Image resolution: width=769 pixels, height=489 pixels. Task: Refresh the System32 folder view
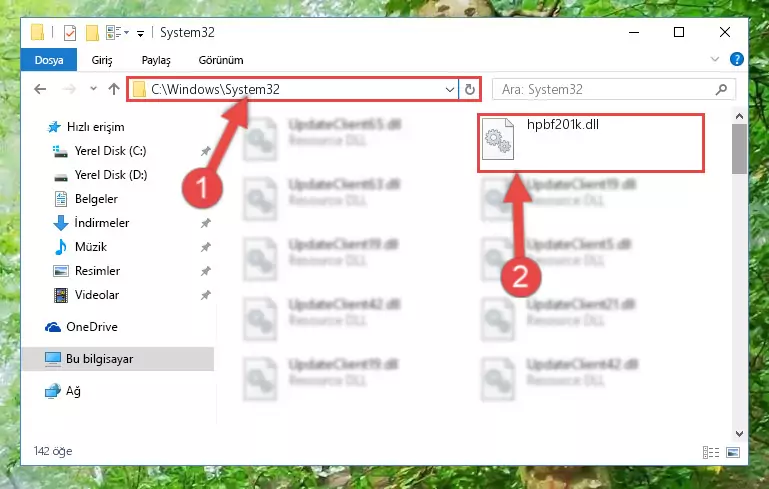coord(469,89)
